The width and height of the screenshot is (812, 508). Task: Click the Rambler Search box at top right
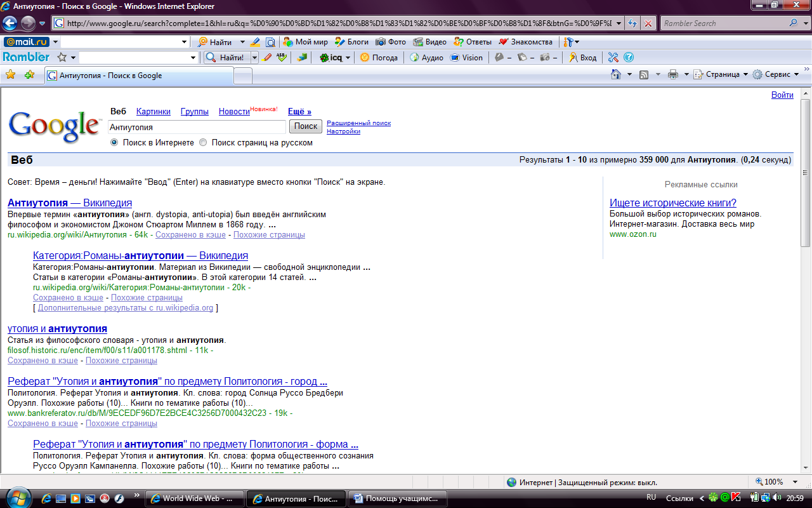(x=723, y=23)
